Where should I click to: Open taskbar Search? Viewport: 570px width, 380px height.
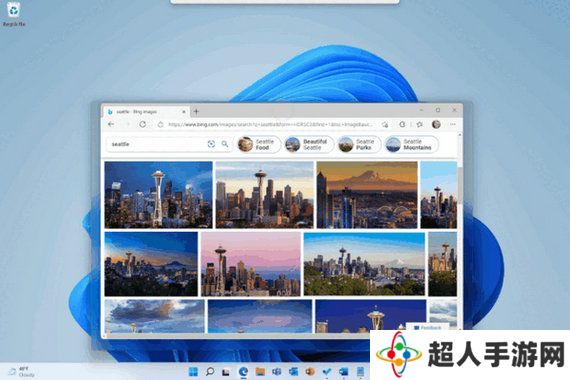click(210, 372)
